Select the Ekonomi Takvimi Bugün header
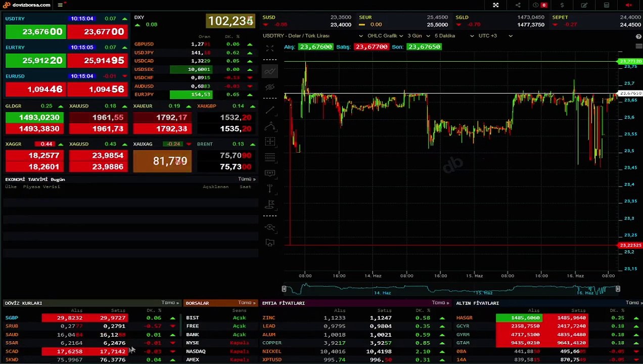 (35, 179)
